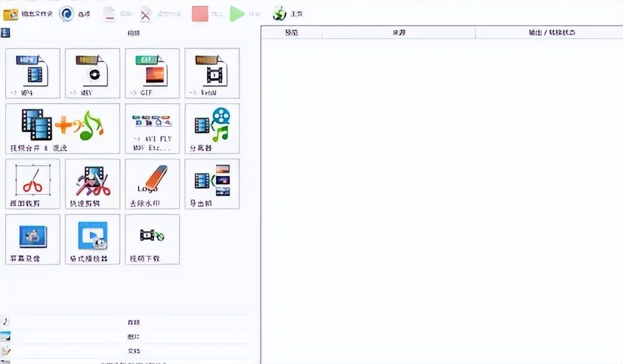Launch the scissors screen crop tool
623x364 pixels.
(32, 184)
